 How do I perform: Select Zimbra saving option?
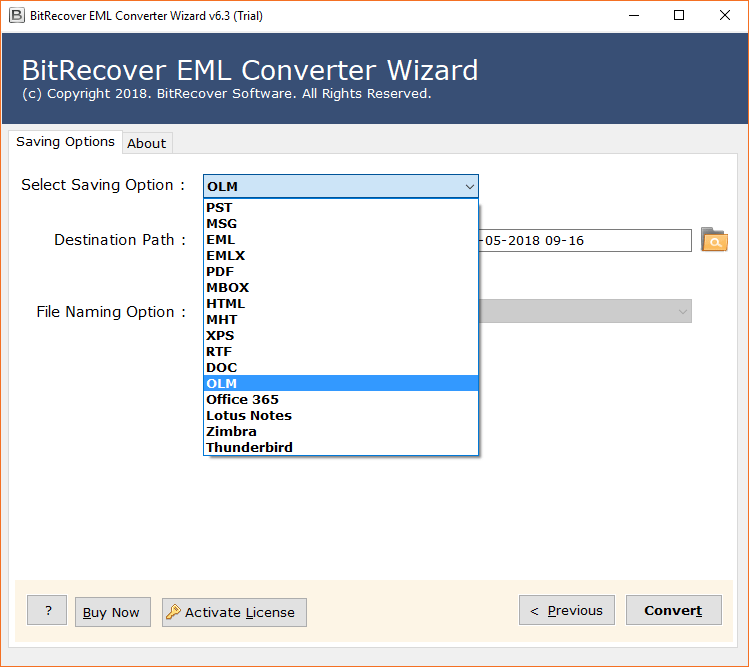point(341,432)
